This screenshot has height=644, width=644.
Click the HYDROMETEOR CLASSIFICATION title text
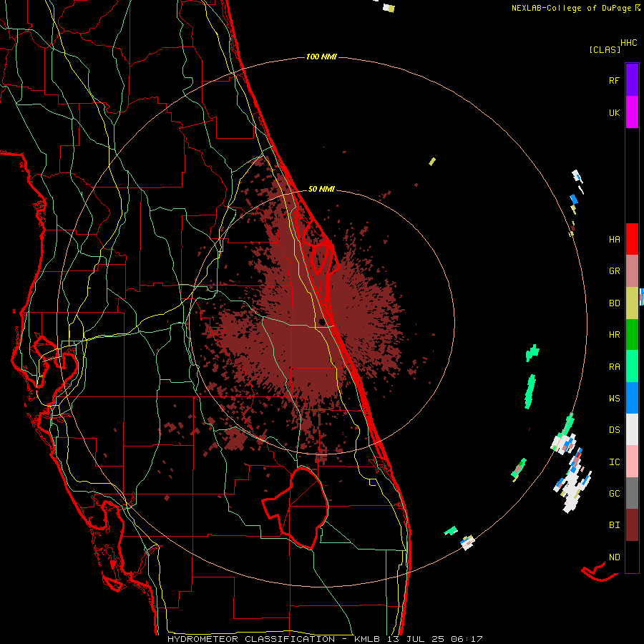click(251, 639)
